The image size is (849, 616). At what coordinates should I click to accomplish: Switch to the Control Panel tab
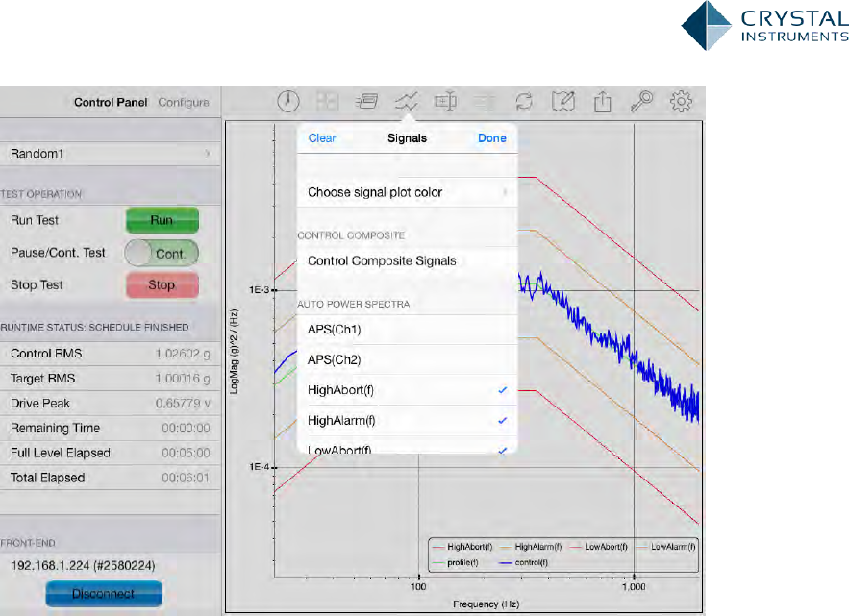coord(111,102)
